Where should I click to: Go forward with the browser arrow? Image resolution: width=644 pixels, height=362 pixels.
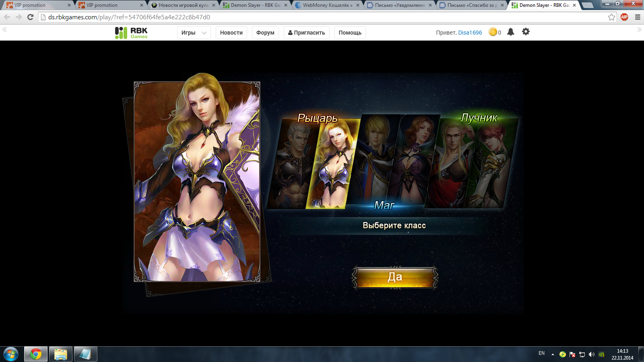(x=19, y=17)
